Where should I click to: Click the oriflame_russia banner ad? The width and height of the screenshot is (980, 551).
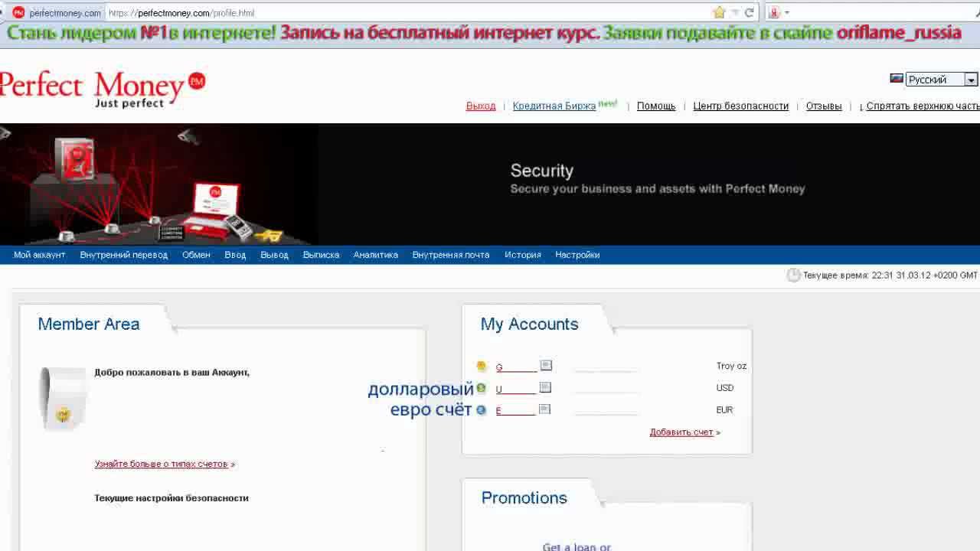click(482, 33)
